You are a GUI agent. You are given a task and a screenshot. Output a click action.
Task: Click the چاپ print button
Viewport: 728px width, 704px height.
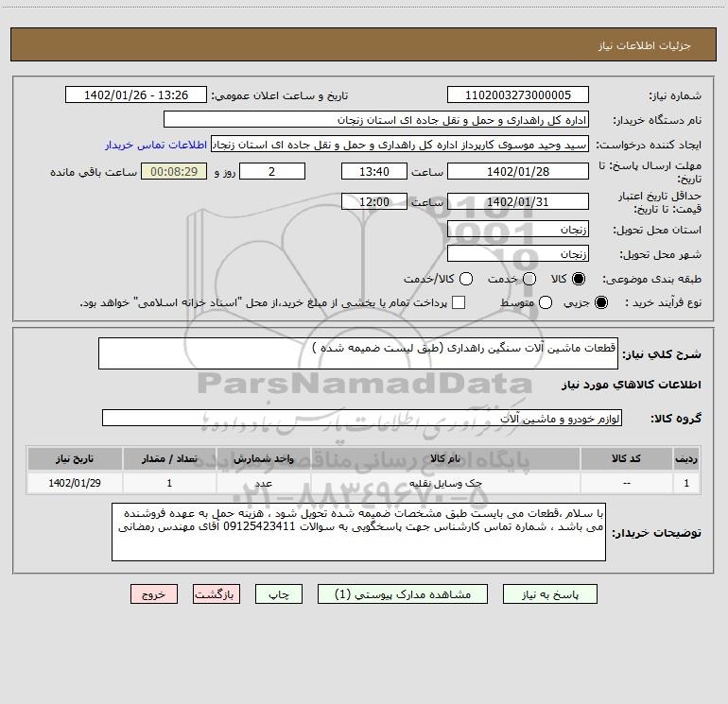coord(279,594)
